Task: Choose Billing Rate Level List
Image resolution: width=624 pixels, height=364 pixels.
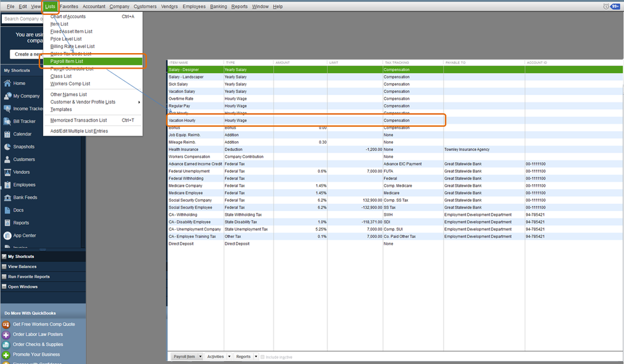Action: 92,46
